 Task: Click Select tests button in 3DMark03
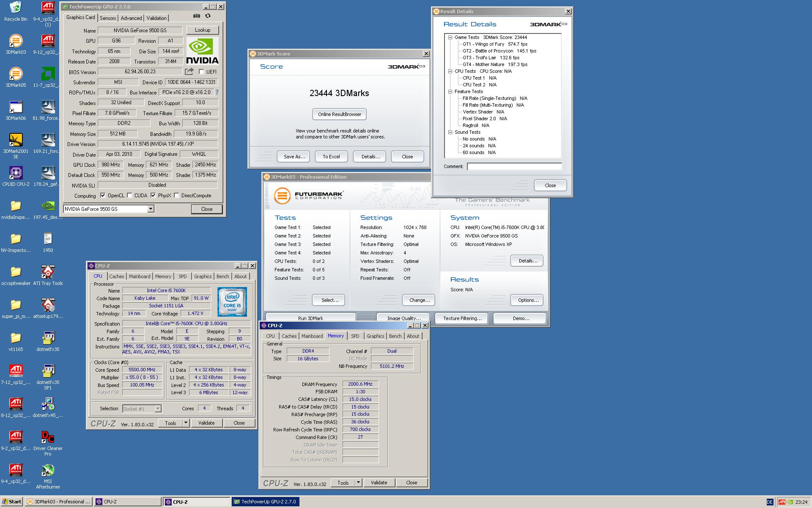[x=329, y=300]
